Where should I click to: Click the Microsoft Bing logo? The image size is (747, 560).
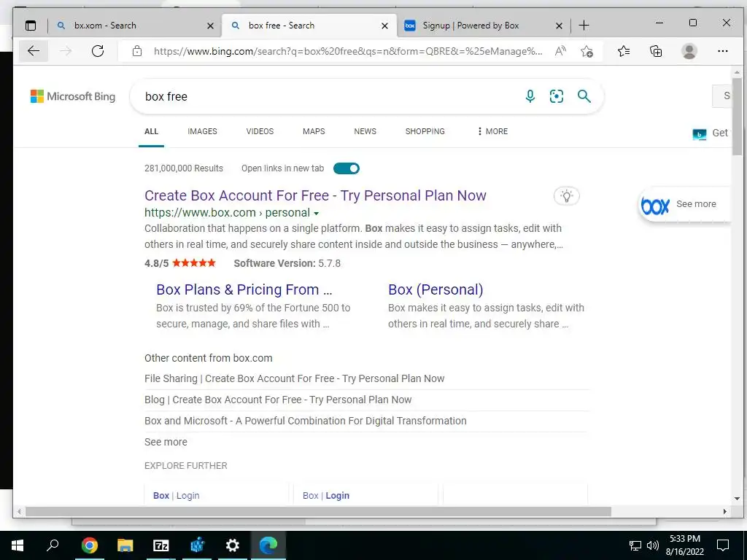point(73,96)
